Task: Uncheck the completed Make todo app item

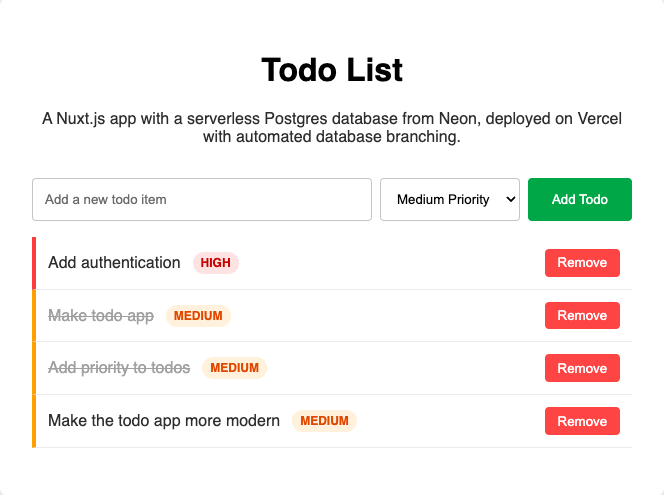Action: click(x=101, y=316)
